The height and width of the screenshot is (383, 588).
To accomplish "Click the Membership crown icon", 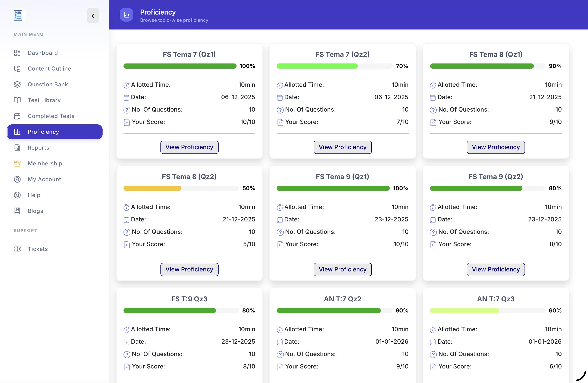I will coord(17,163).
